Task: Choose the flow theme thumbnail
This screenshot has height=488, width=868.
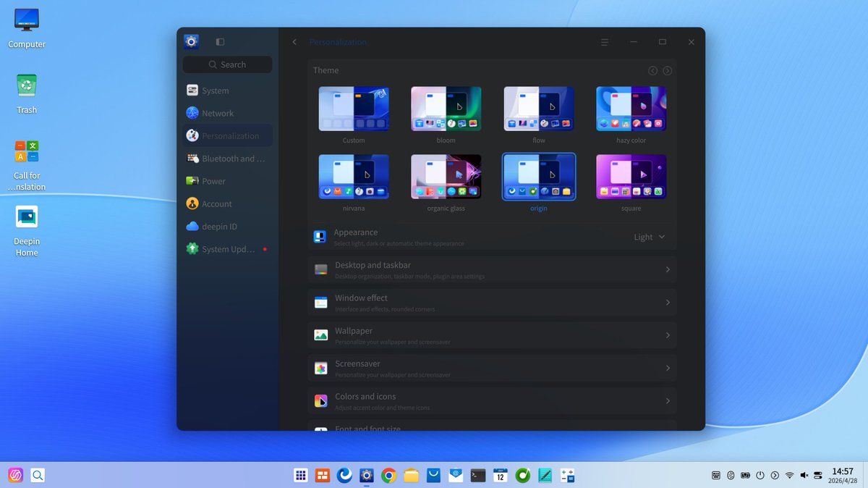Action: tap(539, 109)
